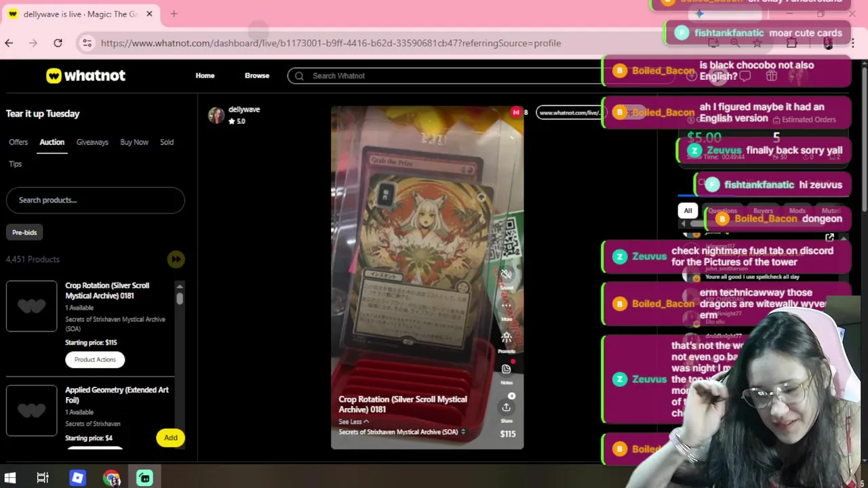Focus the Search products field
The height and width of the screenshot is (488, 868).
click(95, 200)
